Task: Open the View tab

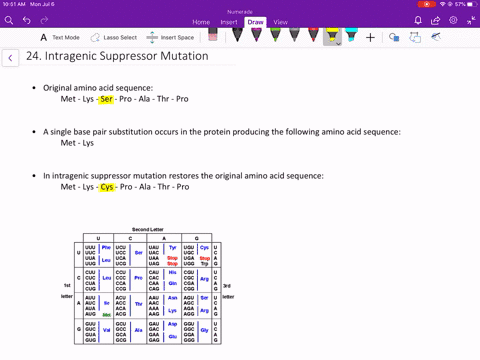Action: 280,22
